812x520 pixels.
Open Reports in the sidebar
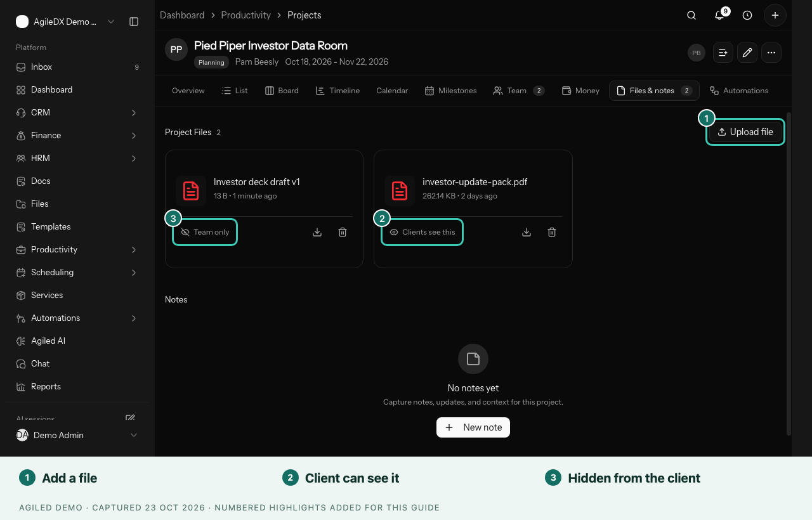77,387
